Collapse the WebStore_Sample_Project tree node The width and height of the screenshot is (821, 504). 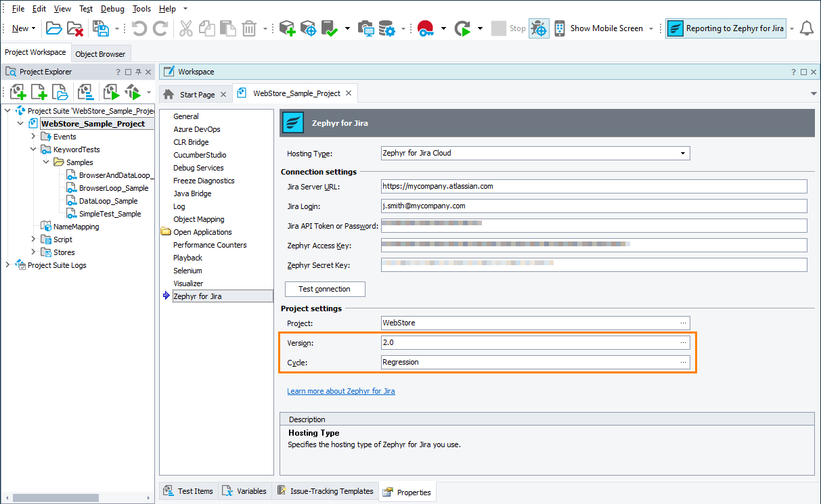[20, 124]
